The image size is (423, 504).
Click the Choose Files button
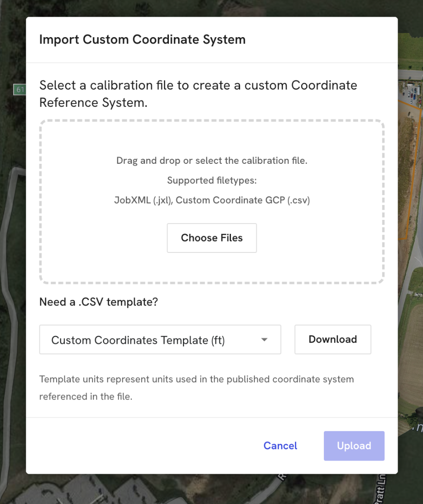click(x=211, y=238)
